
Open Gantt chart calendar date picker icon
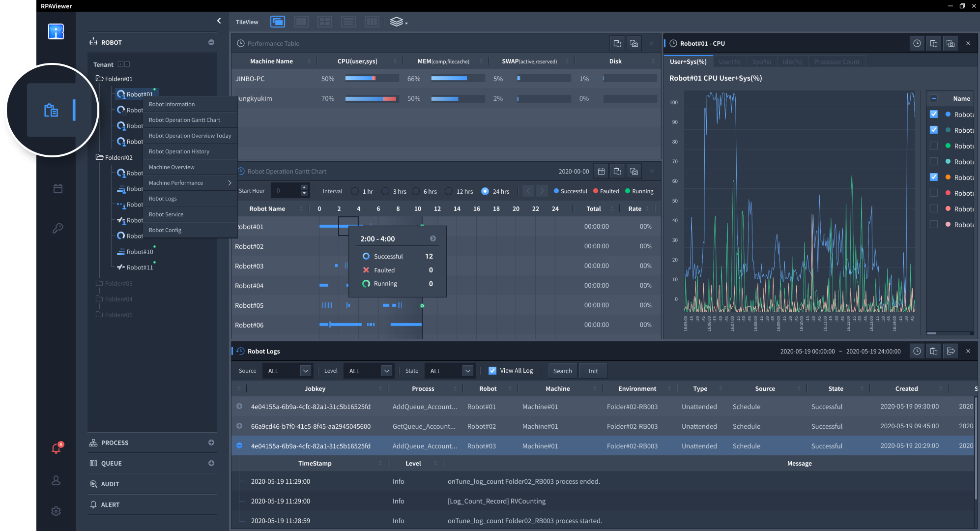tap(601, 172)
